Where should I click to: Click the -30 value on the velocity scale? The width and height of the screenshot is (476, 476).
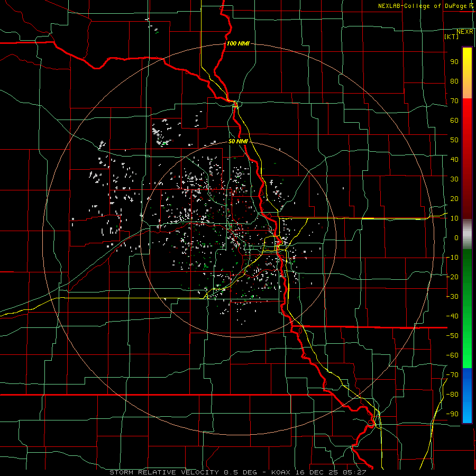pos(452,297)
